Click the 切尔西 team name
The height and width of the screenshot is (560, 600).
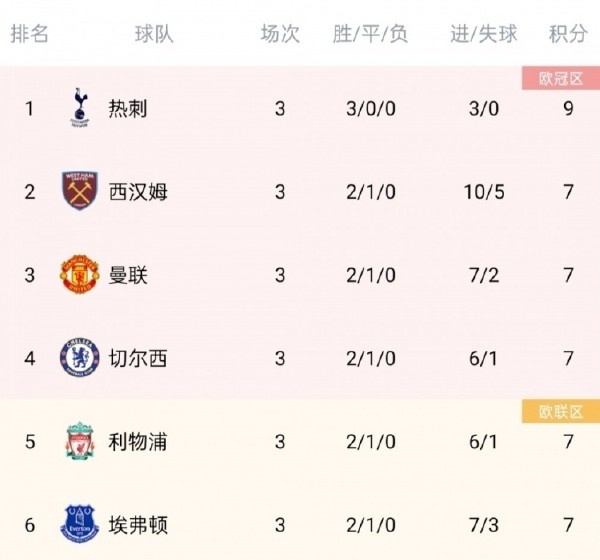coord(138,358)
